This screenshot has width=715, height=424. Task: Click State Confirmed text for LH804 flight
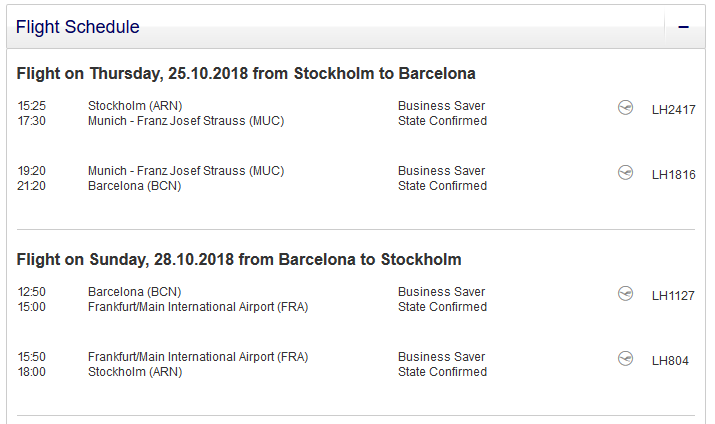(442, 372)
